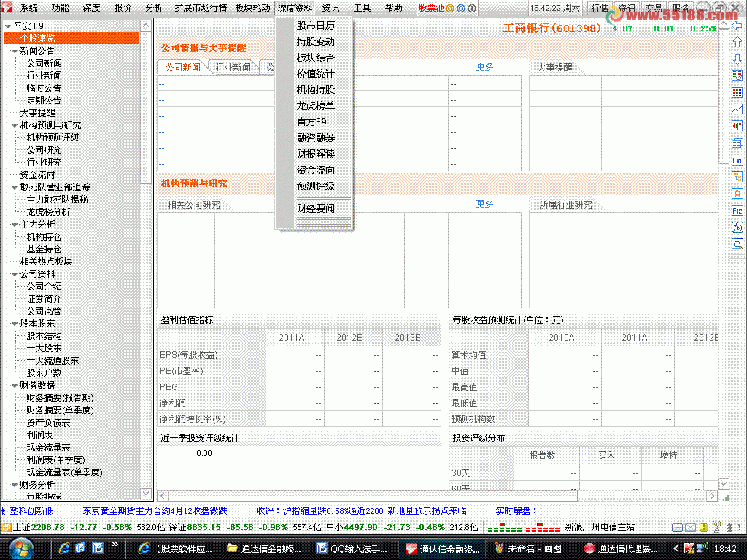Switch to the 公司新闻 tab

(182, 68)
